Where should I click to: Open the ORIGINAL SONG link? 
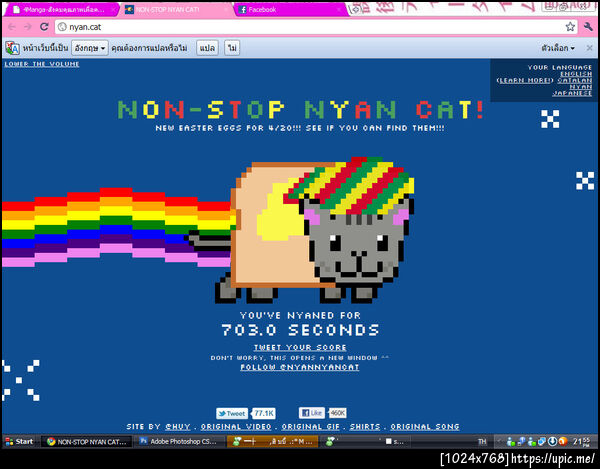pyautogui.click(x=425, y=427)
